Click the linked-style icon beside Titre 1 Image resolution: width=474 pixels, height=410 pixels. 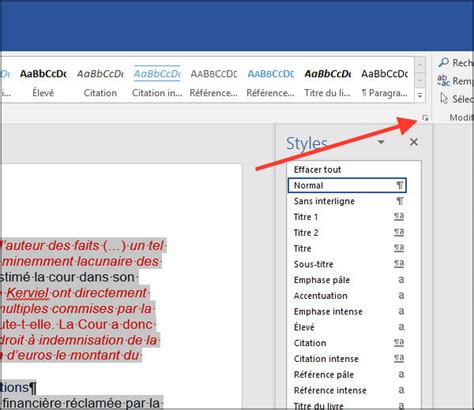399,217
